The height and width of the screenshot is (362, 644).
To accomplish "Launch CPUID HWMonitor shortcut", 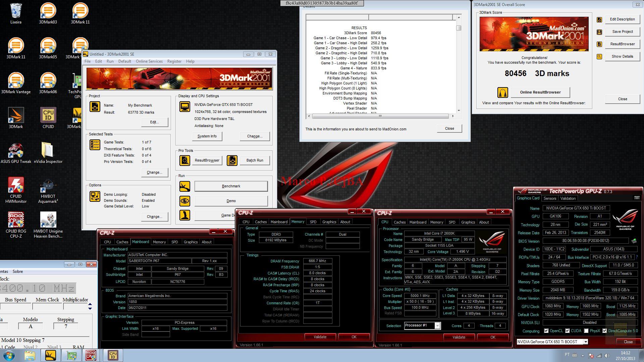I will click(x=16, y=190).
